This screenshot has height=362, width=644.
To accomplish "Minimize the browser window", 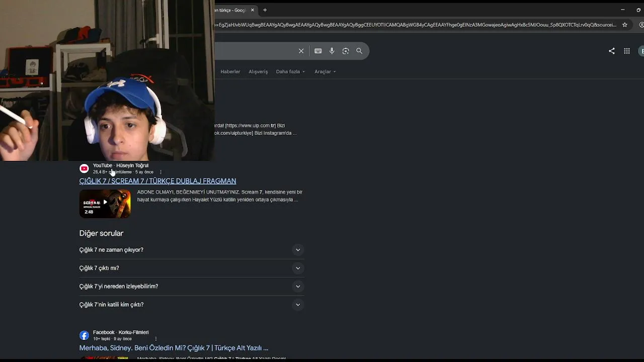I will 622,10.
